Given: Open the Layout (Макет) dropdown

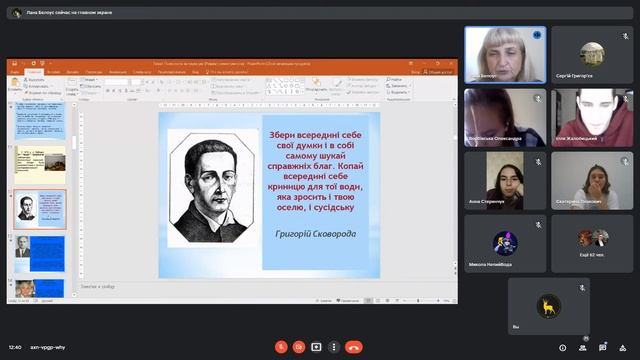Looking at the screenshot, I should click(x=89, y=80).
